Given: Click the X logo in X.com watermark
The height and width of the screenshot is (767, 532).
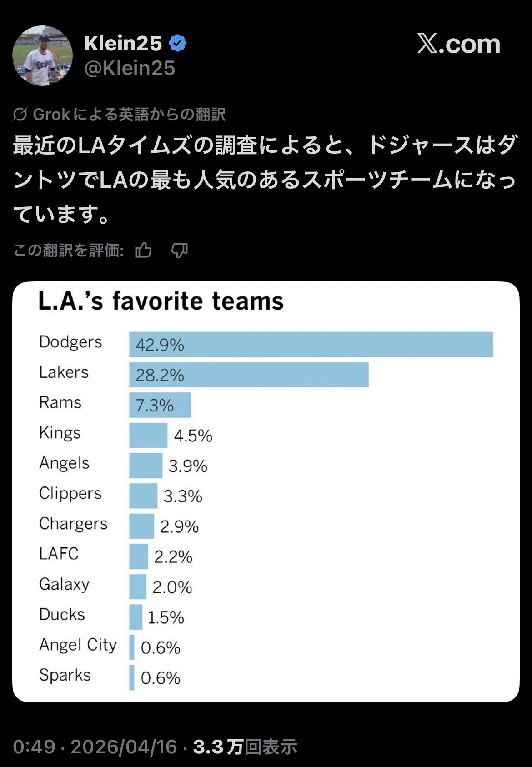Looking at the screenshot, I should [427, 44].
